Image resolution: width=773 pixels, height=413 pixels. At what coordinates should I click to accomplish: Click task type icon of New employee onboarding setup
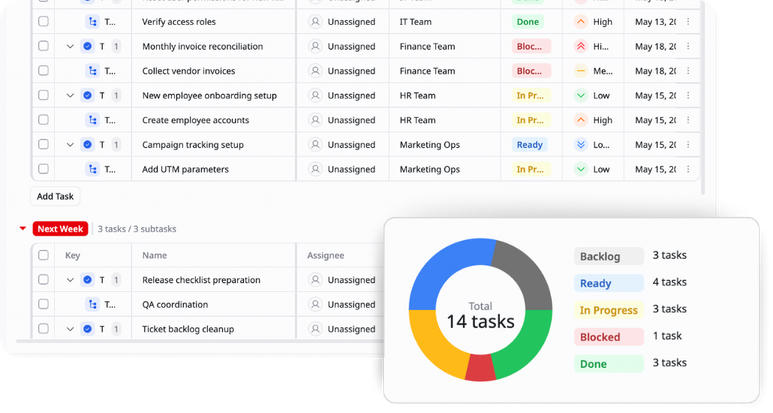[87, 96]
